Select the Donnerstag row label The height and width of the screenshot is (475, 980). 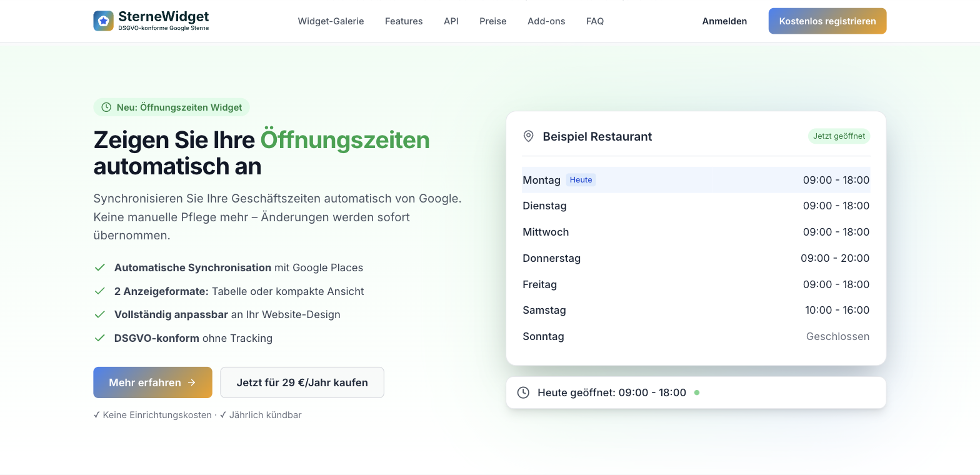coord(552,258)
